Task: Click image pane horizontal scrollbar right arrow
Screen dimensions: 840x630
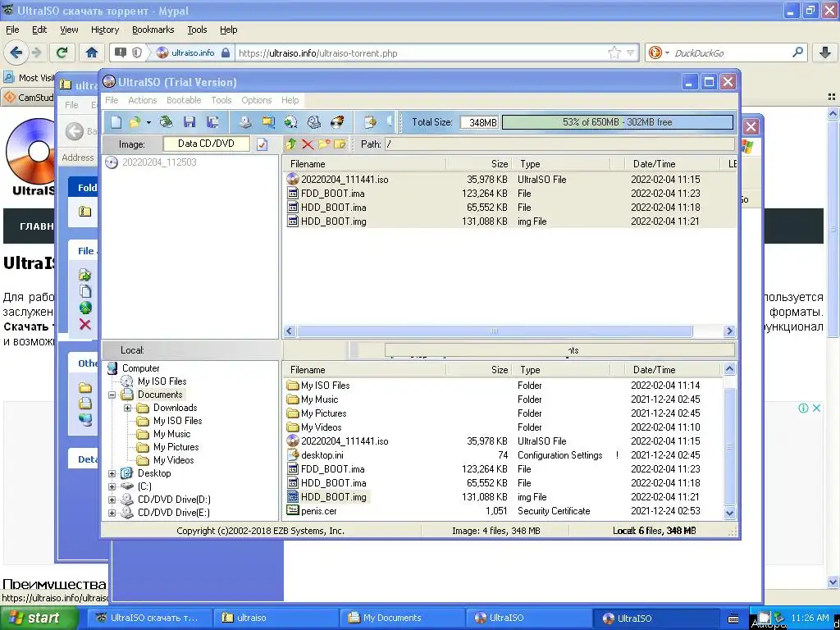Action: click(x=728, y=331)
